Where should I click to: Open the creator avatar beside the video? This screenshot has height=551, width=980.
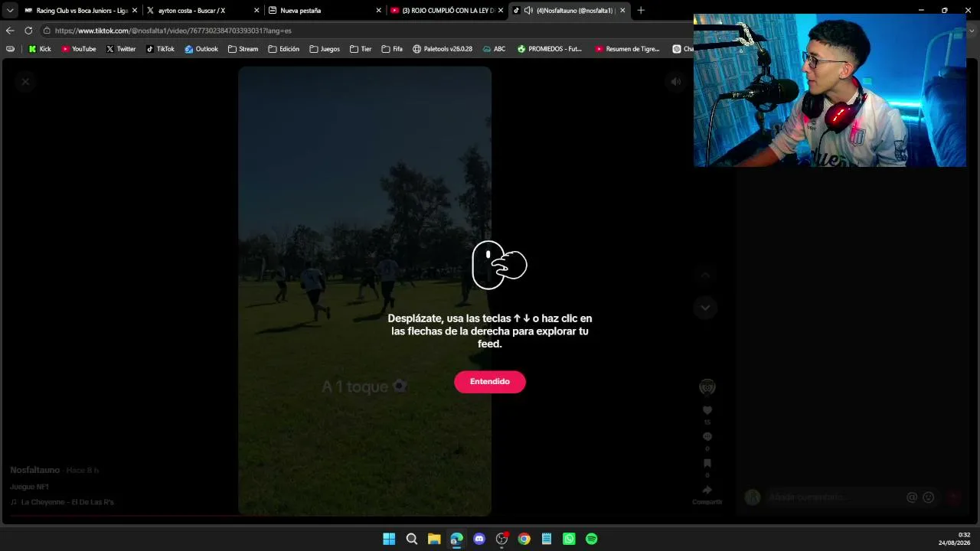coord(707,387)
